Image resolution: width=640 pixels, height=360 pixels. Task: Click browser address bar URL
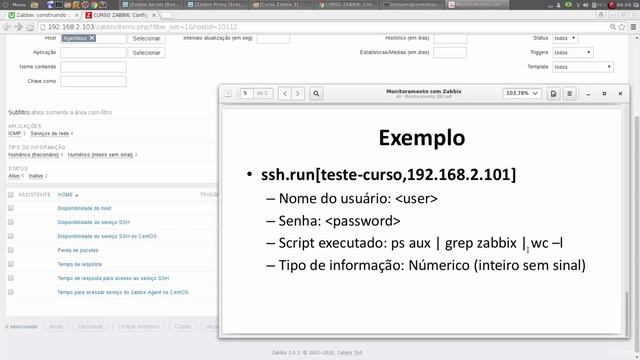pos(142,27)
